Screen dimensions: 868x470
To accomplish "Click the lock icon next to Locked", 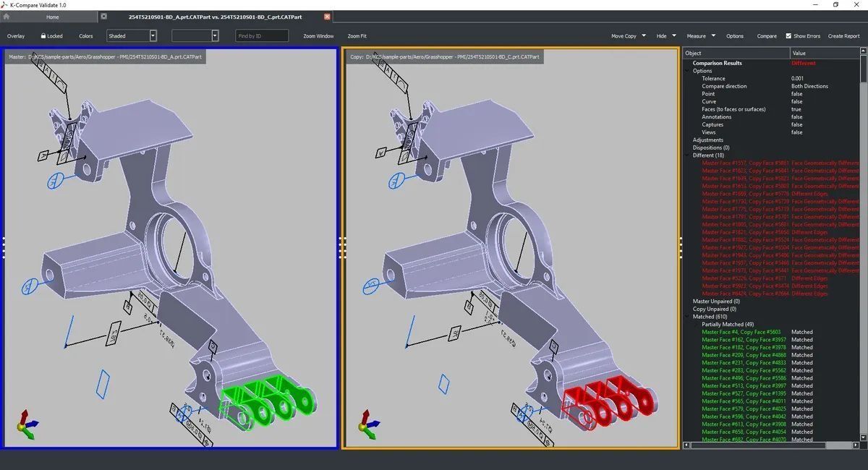I will tap(43, 35).
